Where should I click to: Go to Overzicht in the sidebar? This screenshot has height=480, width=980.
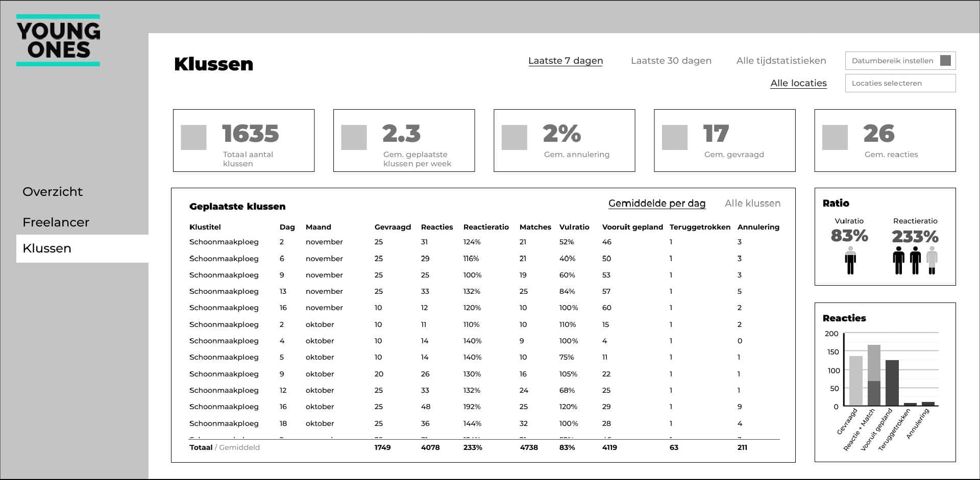tap(53, 192)
